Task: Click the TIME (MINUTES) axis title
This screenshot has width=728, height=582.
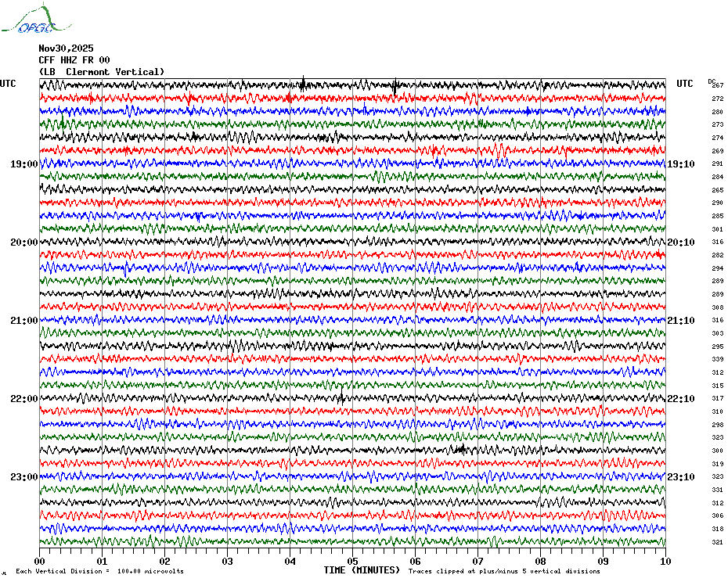Action: [x=362, y=570]
